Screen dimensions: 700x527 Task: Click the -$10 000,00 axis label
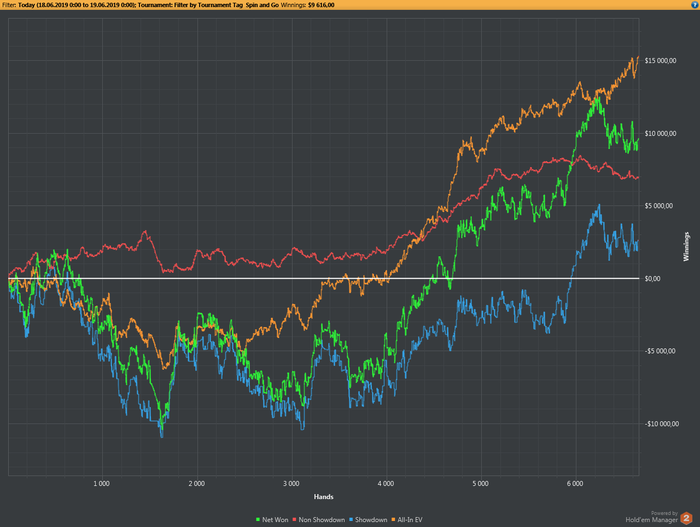tap(662, 424)
